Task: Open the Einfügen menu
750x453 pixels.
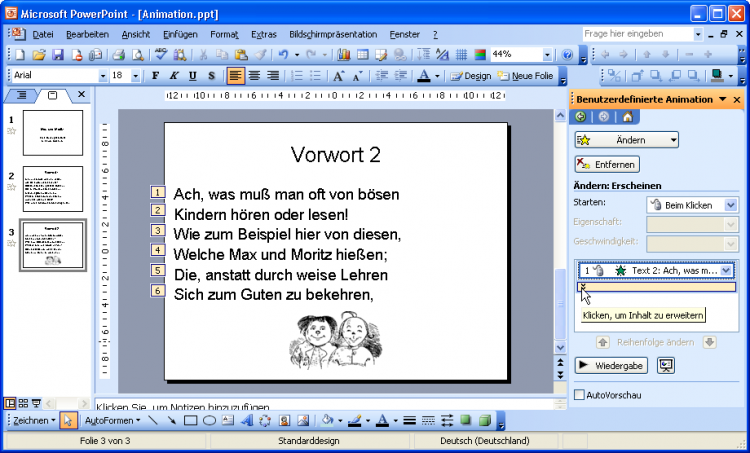Action: point(178,34)
